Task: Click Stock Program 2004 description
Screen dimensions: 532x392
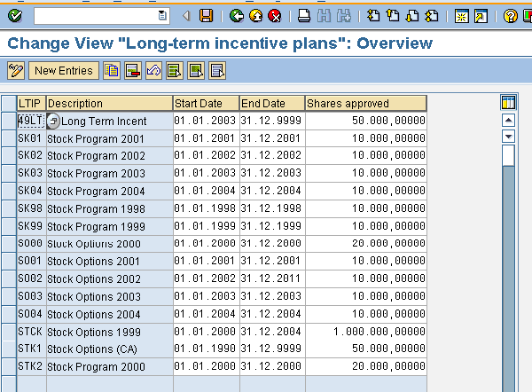Action: [110, 191]
